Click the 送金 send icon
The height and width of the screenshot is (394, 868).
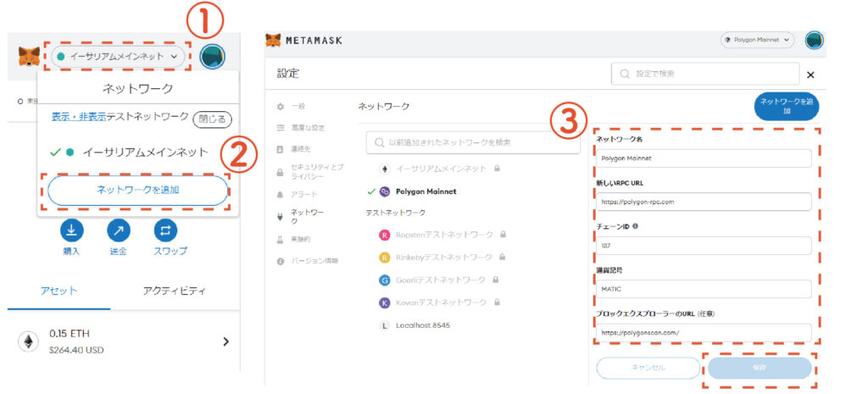pyautogui.click(x=118, y=230)
